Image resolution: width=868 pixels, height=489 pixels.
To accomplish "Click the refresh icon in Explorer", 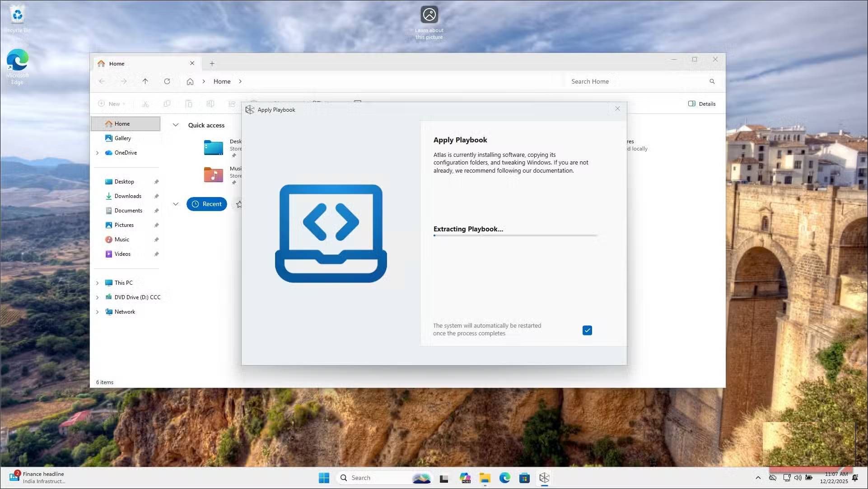I will point(167,81).
